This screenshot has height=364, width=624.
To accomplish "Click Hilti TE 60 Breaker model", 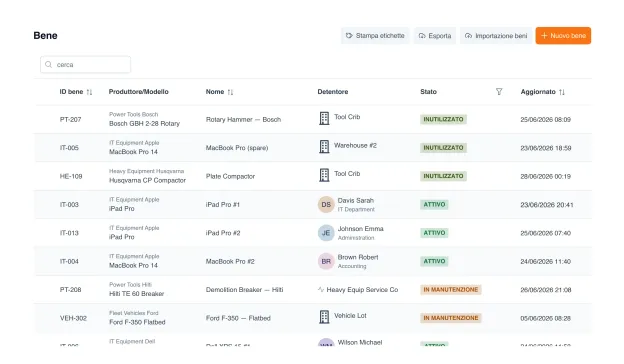I will pos(136,294).
